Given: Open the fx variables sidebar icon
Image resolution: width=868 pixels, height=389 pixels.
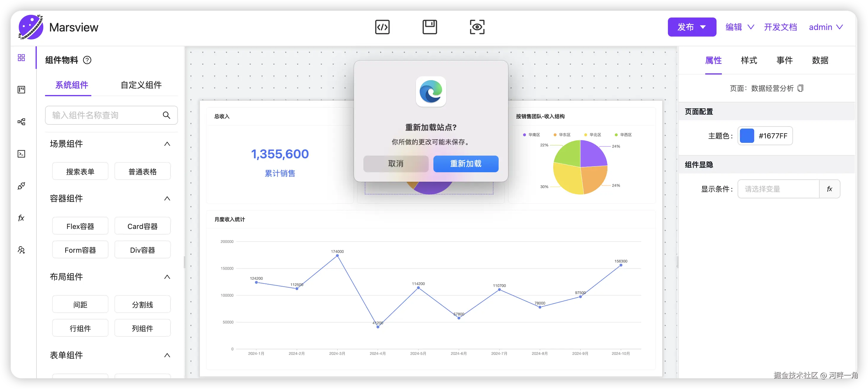Looking at the screenshot, I should 21,218.
